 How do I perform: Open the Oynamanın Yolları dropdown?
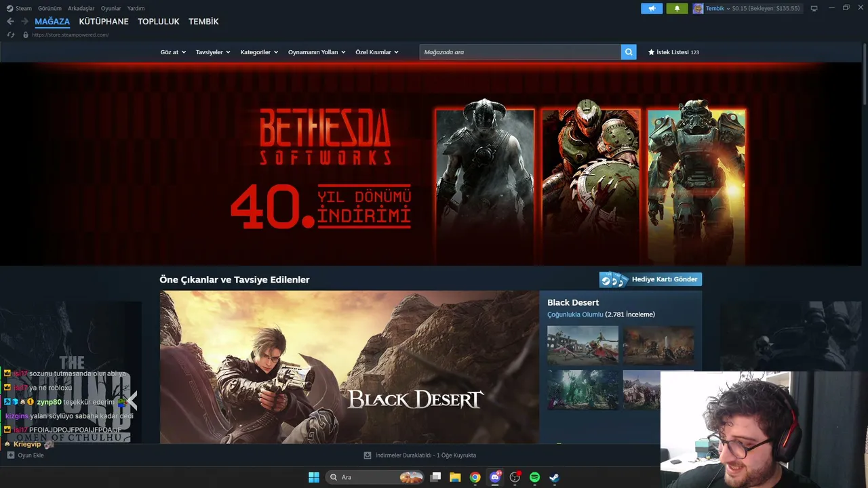[x=317, y=52]
